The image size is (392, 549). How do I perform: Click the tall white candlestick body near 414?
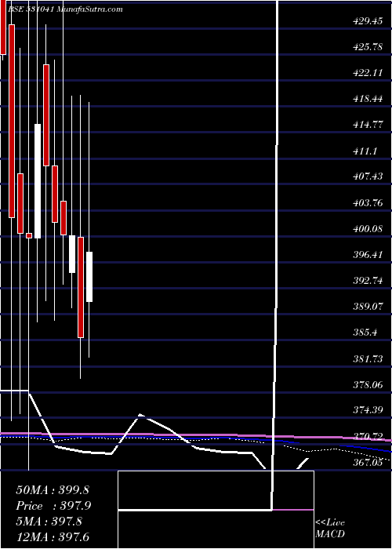coord(38,181)
